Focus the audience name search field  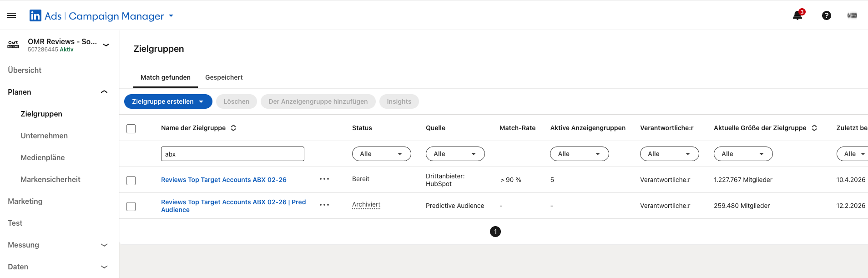[x=232, y=154]
